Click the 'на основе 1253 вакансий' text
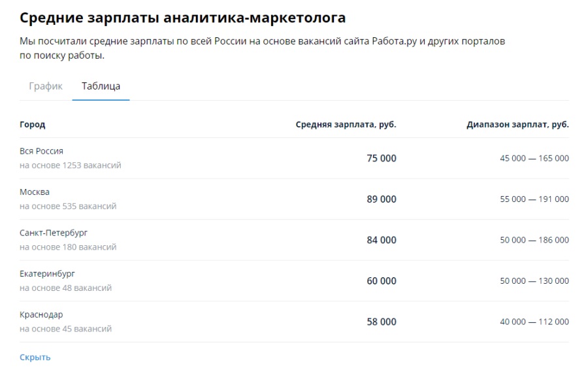588x372 pixels. (x=71, y=165)
